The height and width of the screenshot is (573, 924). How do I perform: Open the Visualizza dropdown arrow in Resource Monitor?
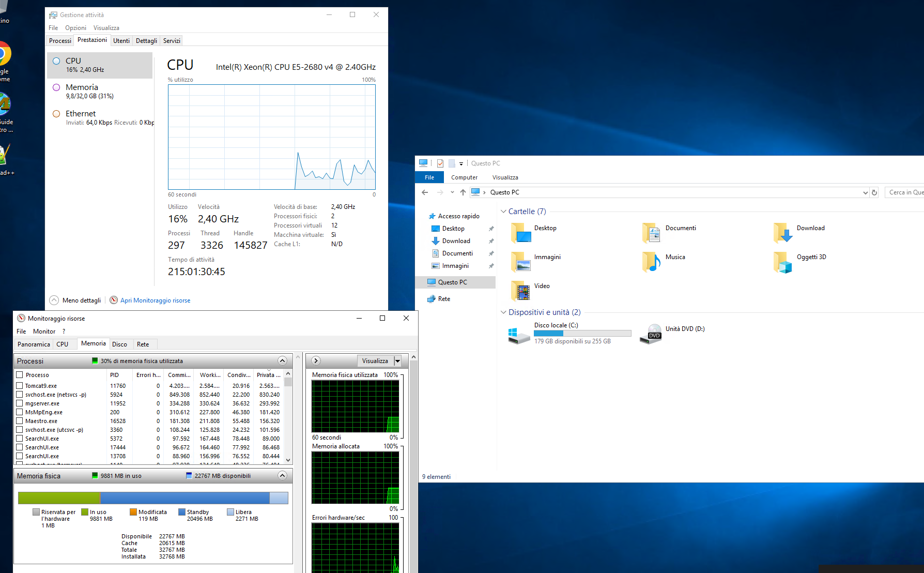click(x=397, y=361)
